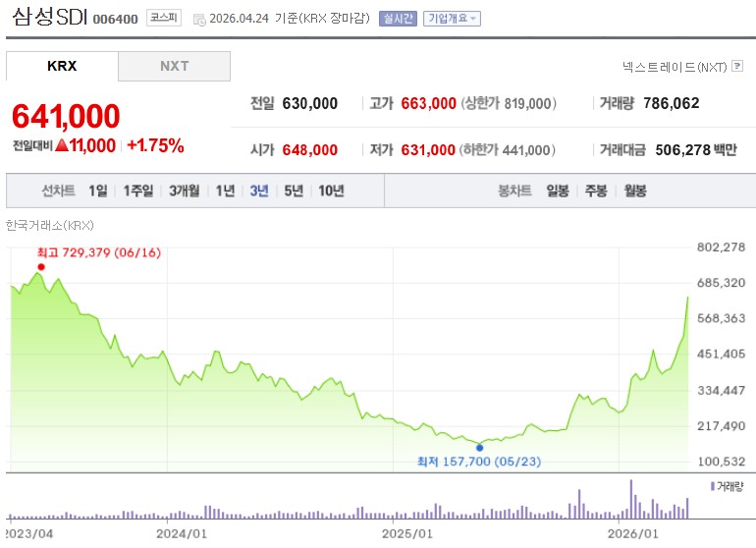Open the NXT help question-mark icon
The width and height of the screenshot is (756, 548).
[737, 66]
